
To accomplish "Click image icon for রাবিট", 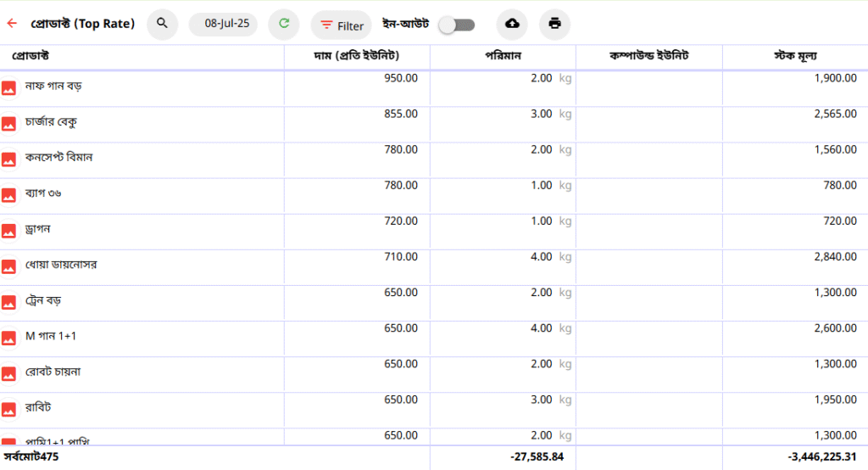I will pyautogui.click(x=8, y=410).
